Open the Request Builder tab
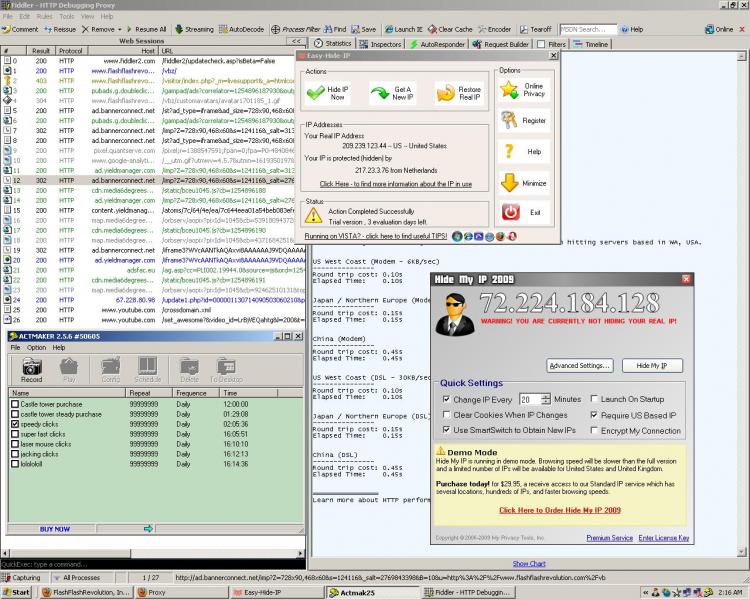The height and width of the screenshot is (600, 750). point(501,44)
